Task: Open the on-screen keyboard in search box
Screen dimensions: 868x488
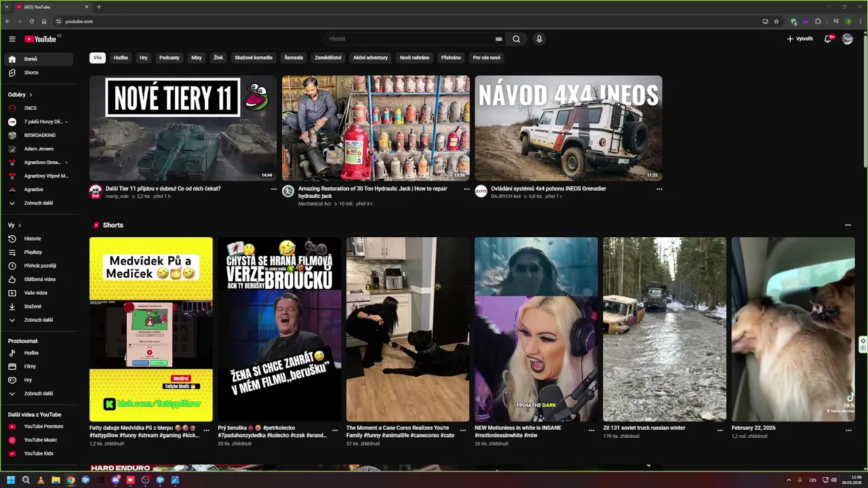Action: pyautogui.click(x=499, y=39)
